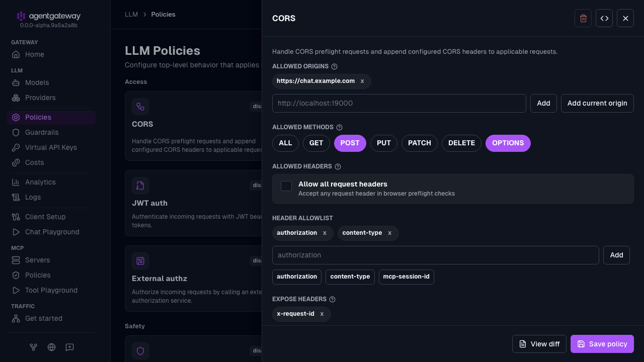Open Guardrails in sidebar menu

point(51,132)
